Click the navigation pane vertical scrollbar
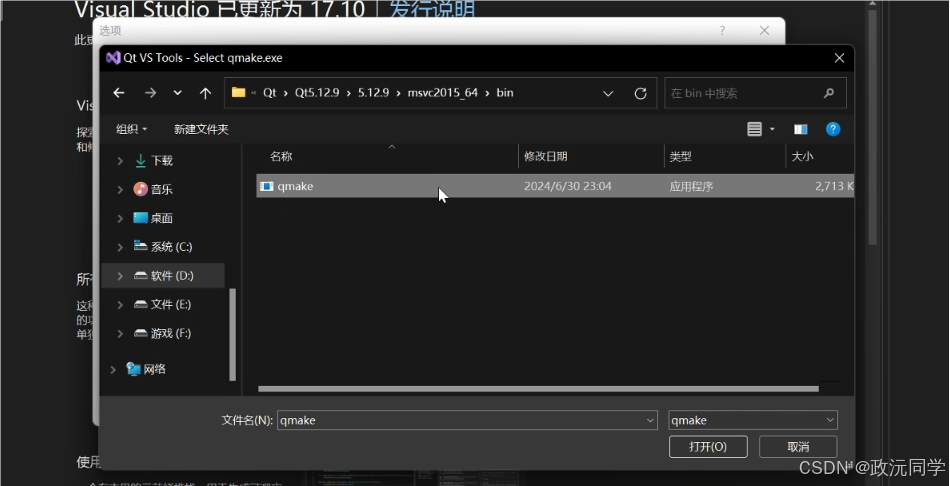The height and width of the screenshot is (486, 950). (233, 335)
